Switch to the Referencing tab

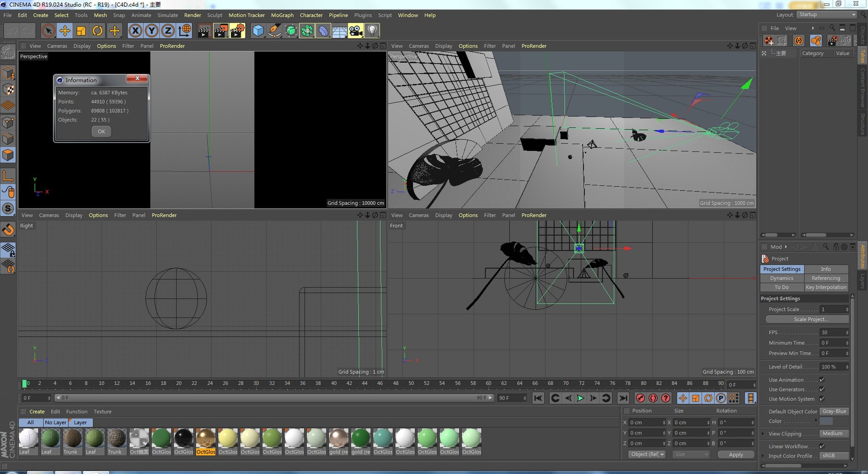(x=826, y=278)
